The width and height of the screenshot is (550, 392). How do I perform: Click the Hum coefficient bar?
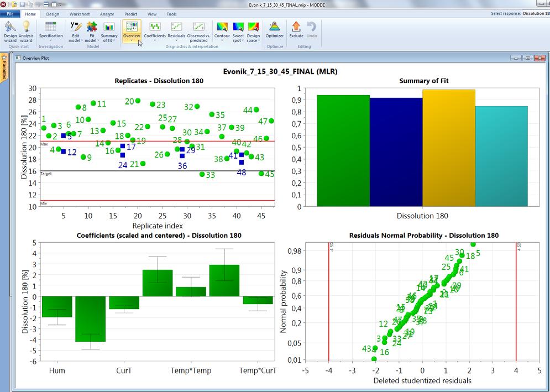[57, 307]
